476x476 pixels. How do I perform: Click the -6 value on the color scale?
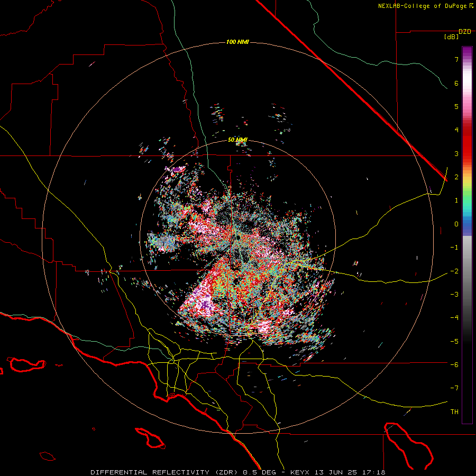[x=454, y=364]
